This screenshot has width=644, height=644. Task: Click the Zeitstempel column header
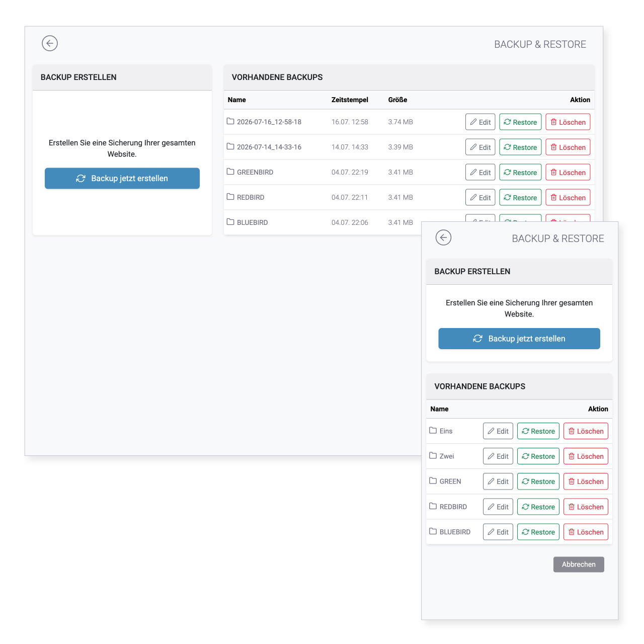tap(350, 100)
